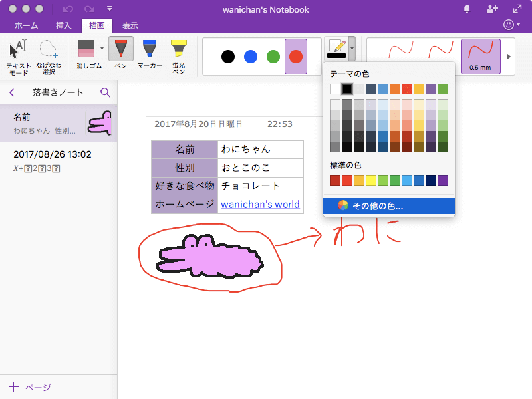Click the ホームページ header cell
This screenshot has height=399, width=532.
(x=185, y=205)
